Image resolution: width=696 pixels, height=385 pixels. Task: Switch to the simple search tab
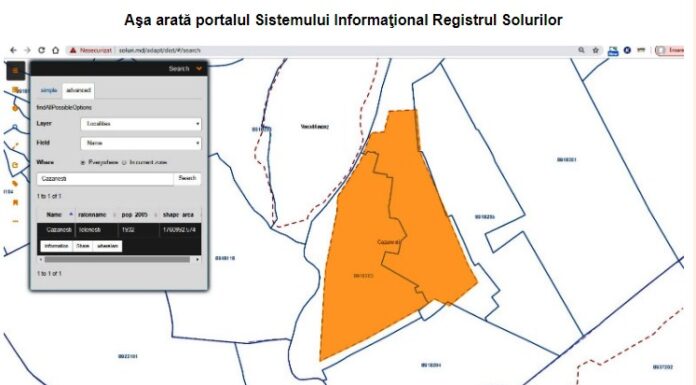coord(49,90)
